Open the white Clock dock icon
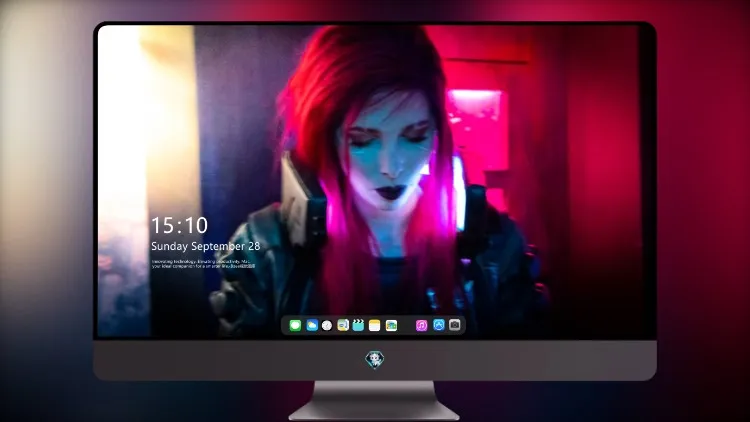This screenshot has width=750, height=422. pyautogui.click(x=327, y=325)
